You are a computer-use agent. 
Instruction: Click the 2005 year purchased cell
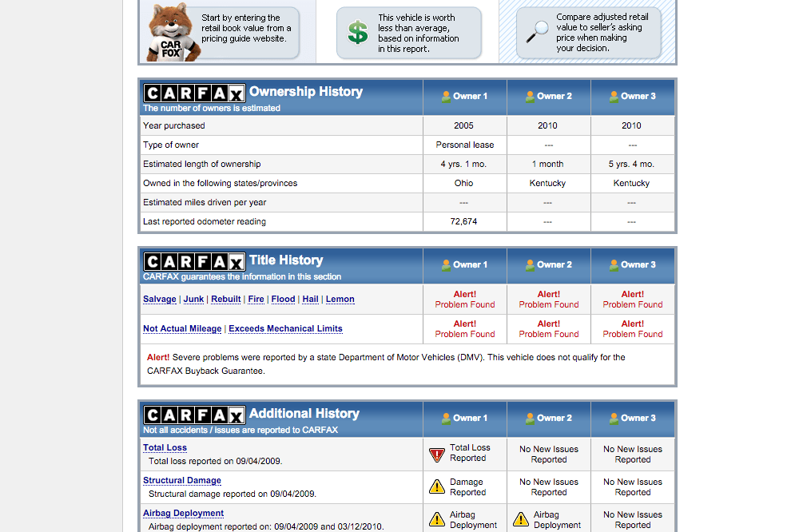click(x=463, y=125)
